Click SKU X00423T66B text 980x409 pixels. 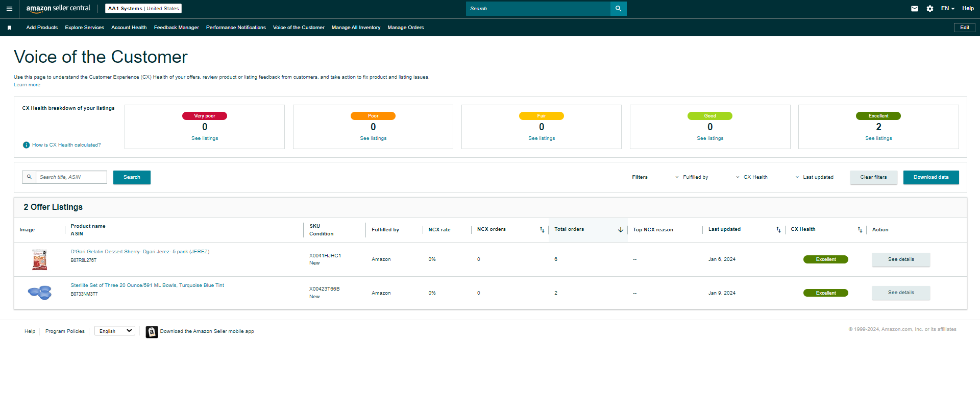325,289
